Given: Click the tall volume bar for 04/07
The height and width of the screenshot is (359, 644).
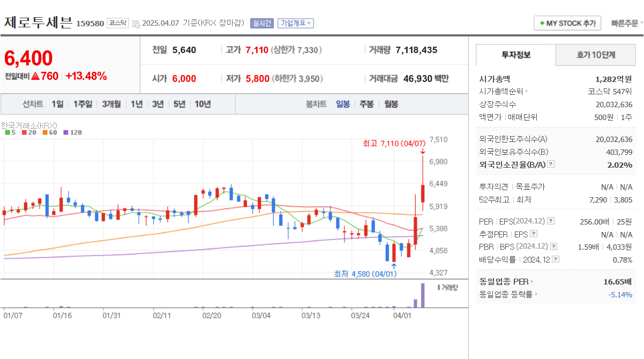Looking at the screenshot, I should (x=423, y=295).
